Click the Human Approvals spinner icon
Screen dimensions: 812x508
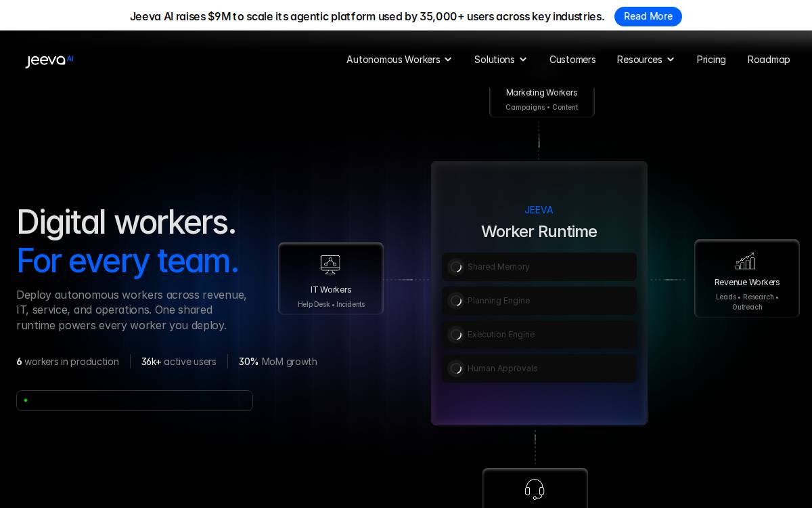click(456, 368)
